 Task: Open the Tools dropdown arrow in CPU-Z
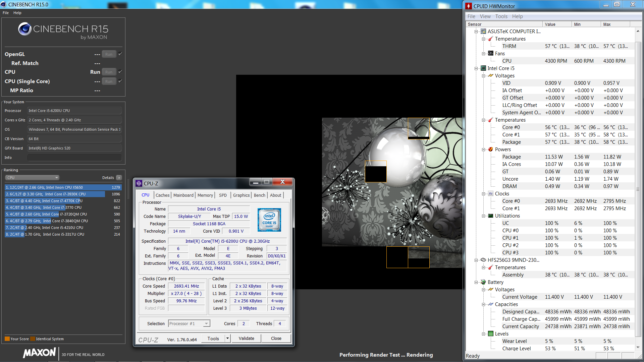227,338
